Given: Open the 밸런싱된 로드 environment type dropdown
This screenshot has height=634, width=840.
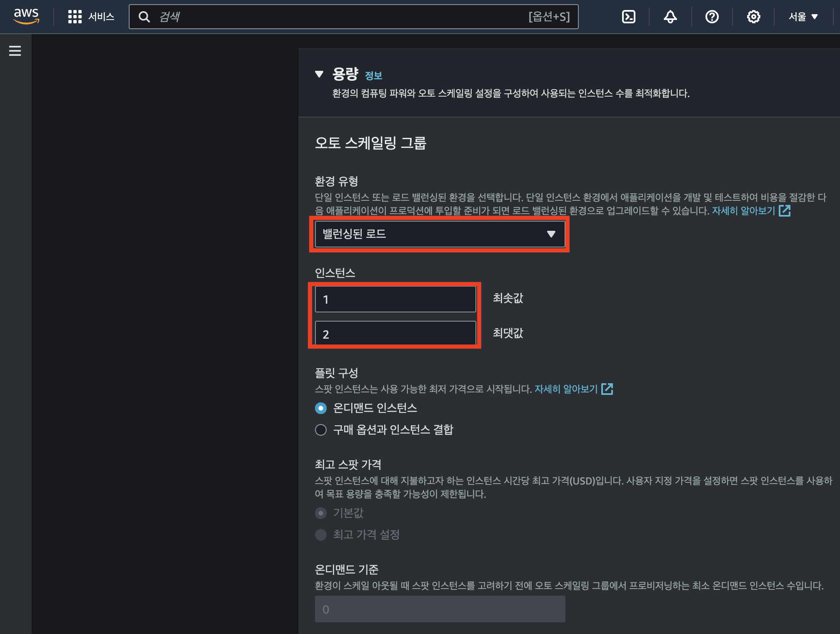Looking at the screenshot, I should (x=440, y=234).
